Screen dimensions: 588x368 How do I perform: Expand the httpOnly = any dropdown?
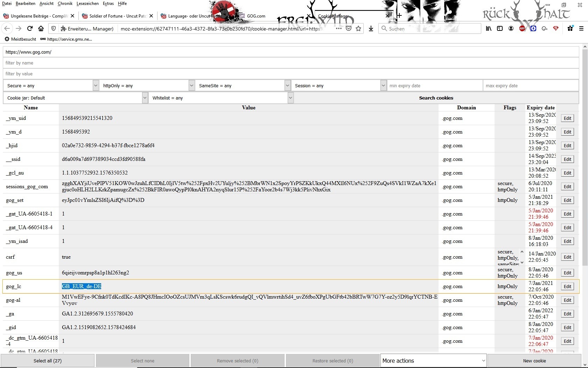147,86
